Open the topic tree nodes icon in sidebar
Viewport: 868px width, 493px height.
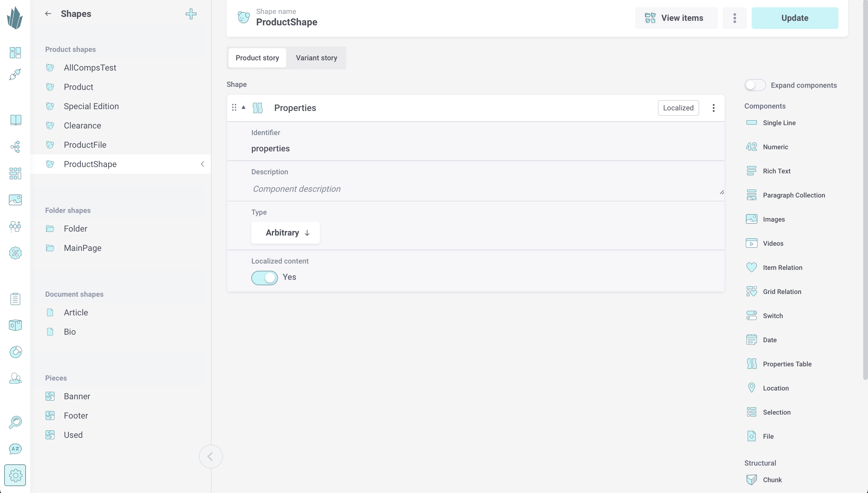(15, 147)
